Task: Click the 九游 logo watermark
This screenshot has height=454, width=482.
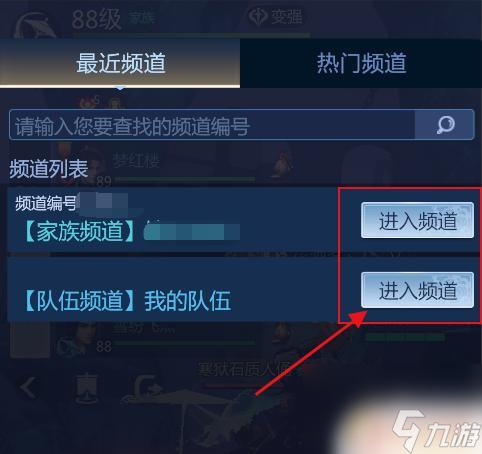Action: click(437, 431)
